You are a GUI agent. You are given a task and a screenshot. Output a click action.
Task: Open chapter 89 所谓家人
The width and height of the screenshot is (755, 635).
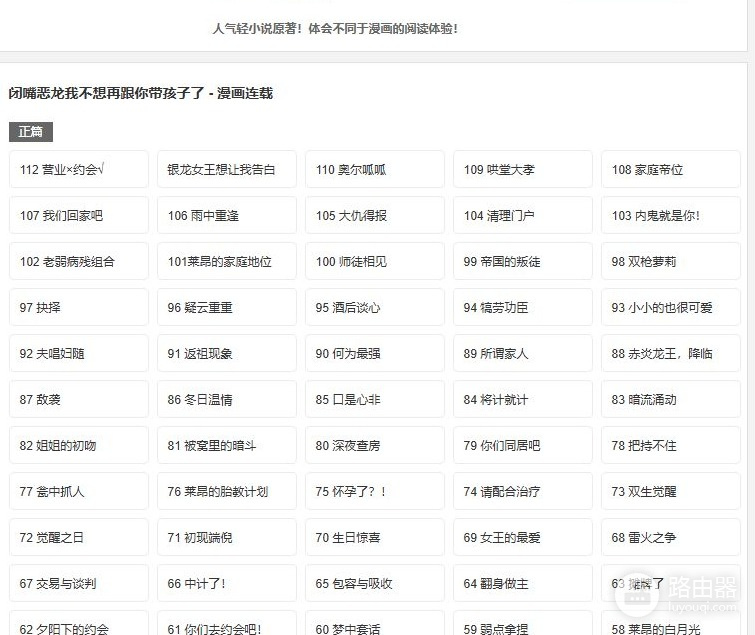click(x=523, y=353)
